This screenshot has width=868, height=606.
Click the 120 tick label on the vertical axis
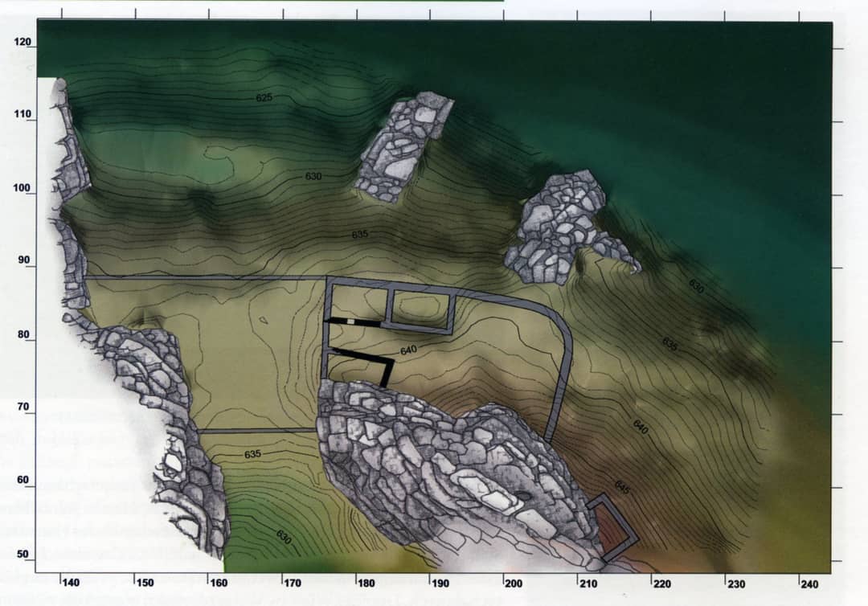(x=23, y=42)
